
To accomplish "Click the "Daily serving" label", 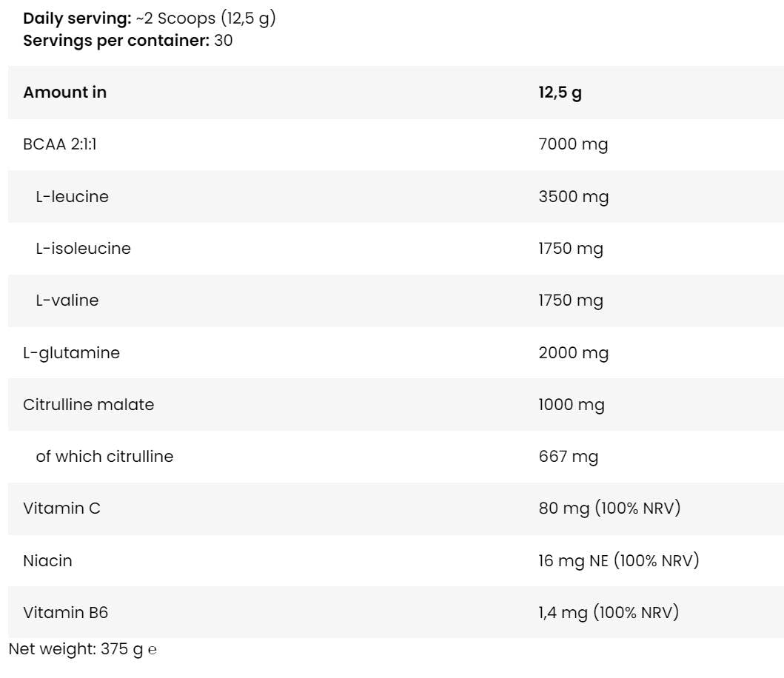I will pyautogui.click(x=77, y=19).
